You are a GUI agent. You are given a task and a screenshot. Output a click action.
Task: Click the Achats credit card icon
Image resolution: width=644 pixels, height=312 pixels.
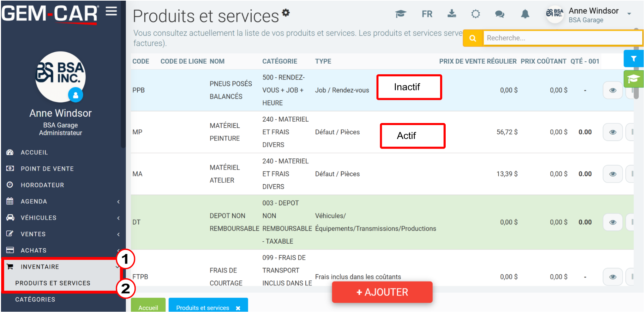(10, 250)
